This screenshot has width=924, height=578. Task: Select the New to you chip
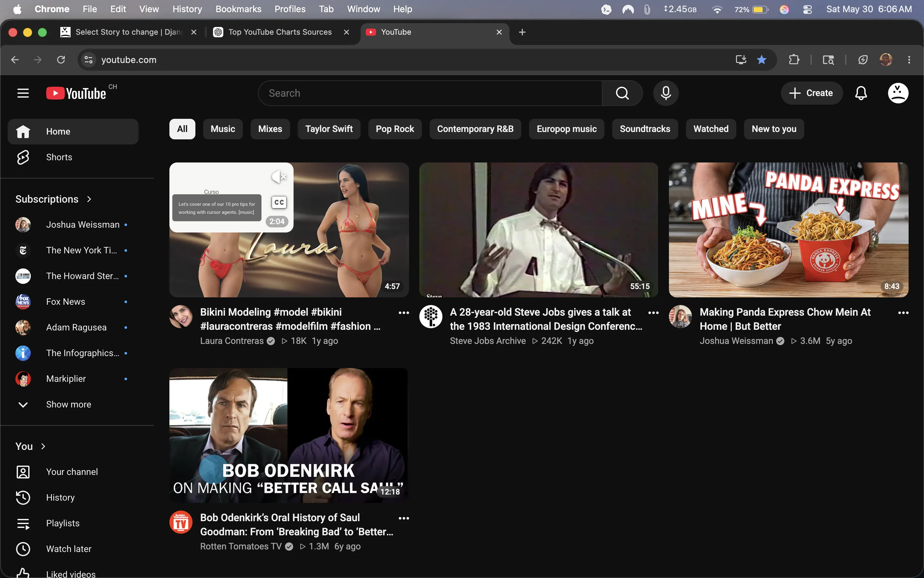click(x=774, y=129)
